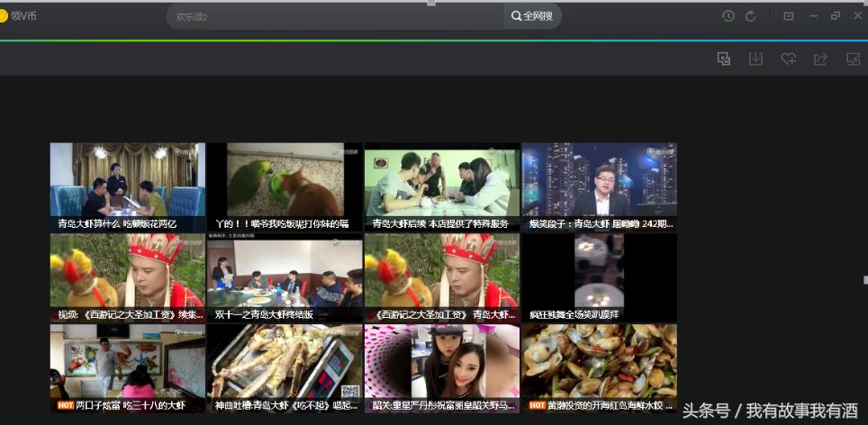Click the cast-to-screen icon
868x425 pixels.
[852, 59]
